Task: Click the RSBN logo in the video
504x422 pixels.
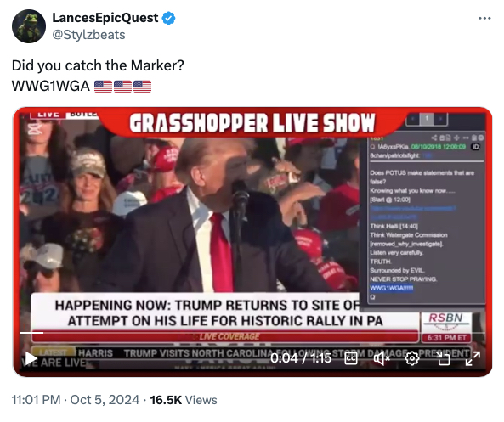Action: coord(446,321)
